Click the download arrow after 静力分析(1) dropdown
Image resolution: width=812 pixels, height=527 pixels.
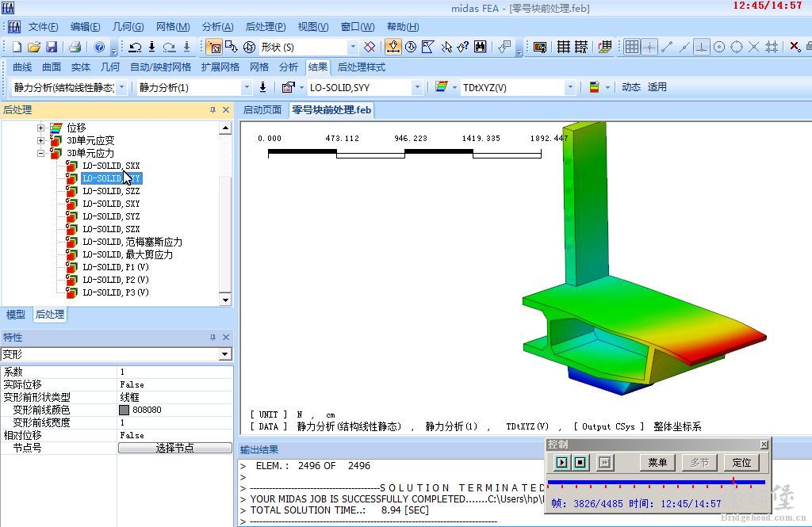pos(262,87)
